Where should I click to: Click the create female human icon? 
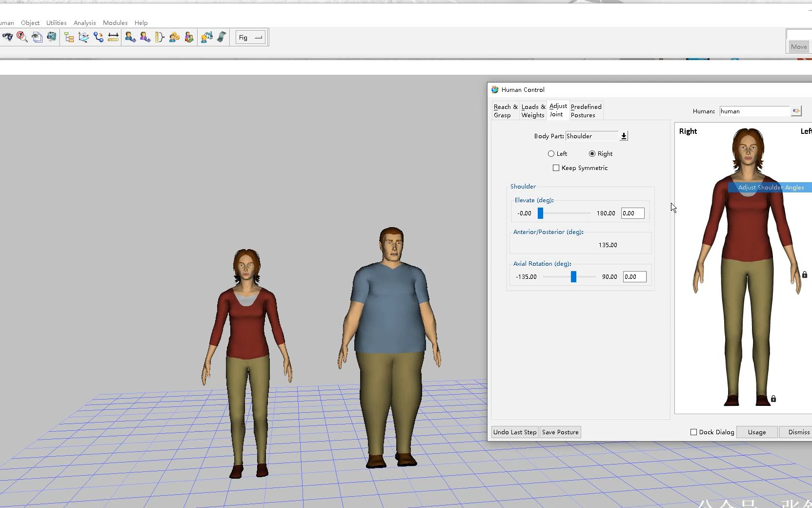coord(145,37)
